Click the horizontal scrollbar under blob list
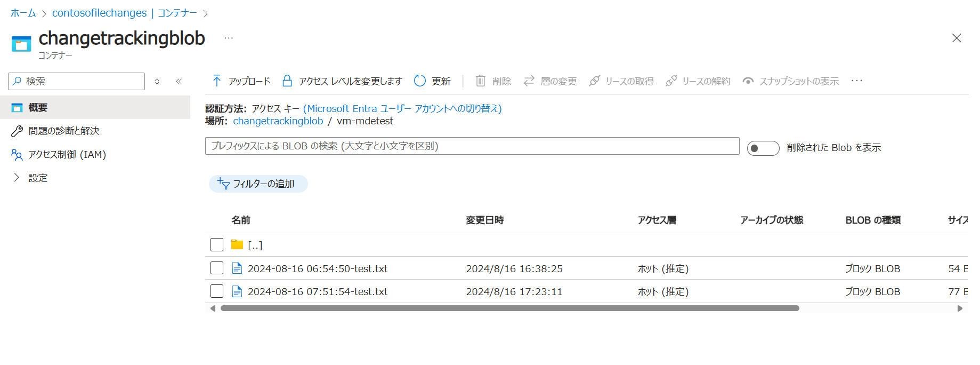Image resolution: width=980 pixels, height=365 pixels. click(x=509, y=308)
